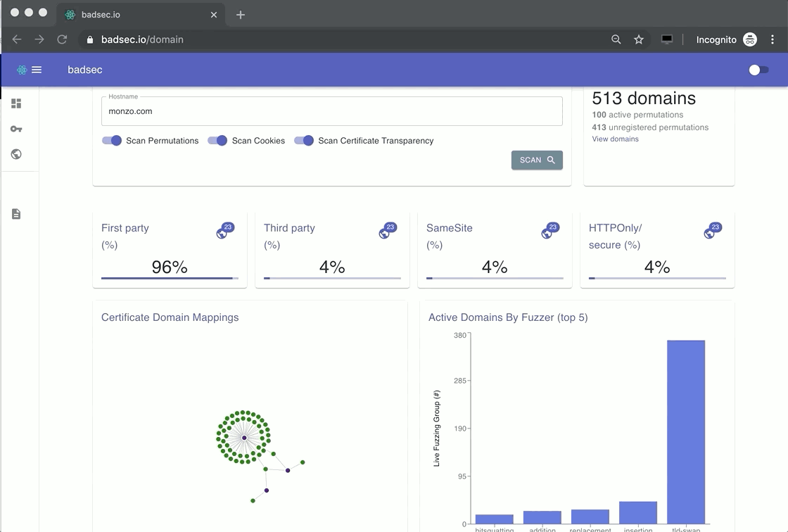Click the Third party 4% progress bar

point(332,278)
